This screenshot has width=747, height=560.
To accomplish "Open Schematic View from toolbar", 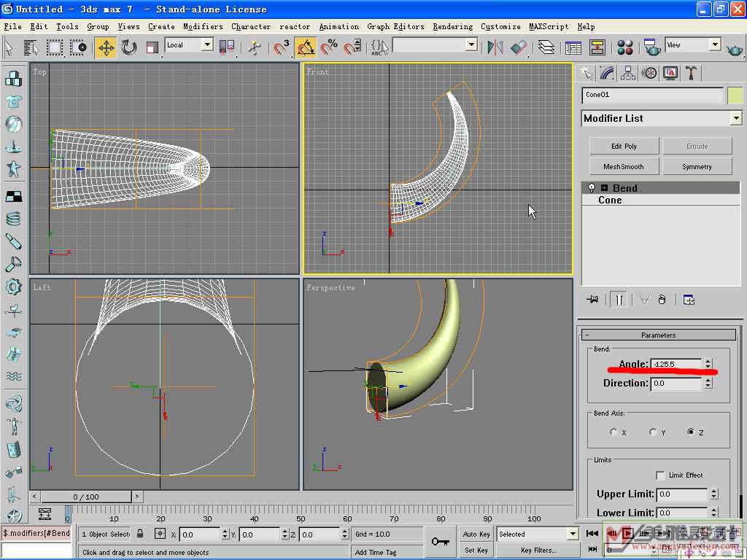I will point(597,47).
